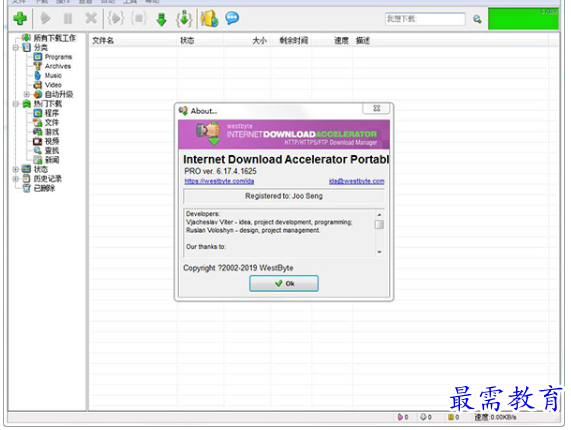571x430 pixels.
Task: Collapse the 热门下载 branch
Action: pyautogui.click(x=16, y=104)
